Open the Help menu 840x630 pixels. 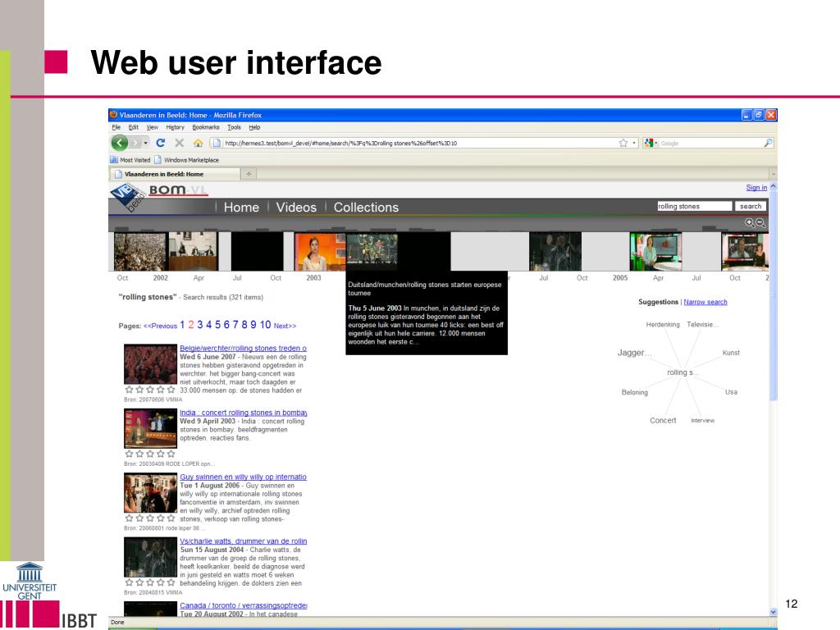[254, 127]
